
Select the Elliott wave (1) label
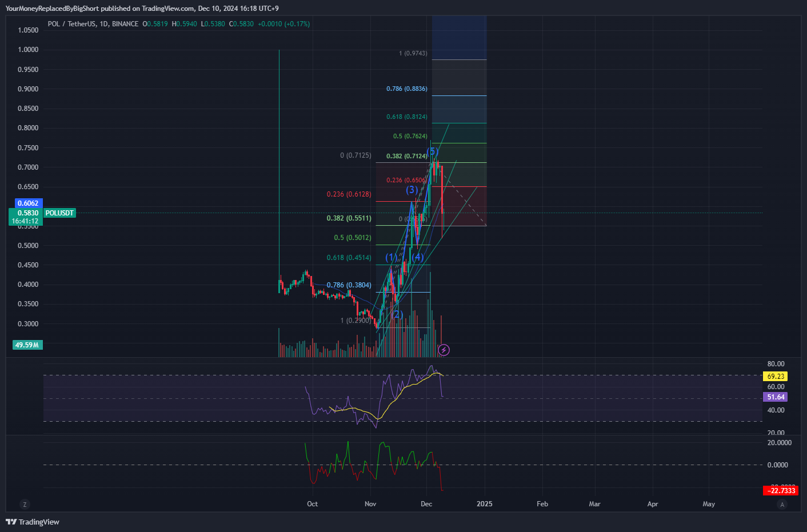coord(391,258)
